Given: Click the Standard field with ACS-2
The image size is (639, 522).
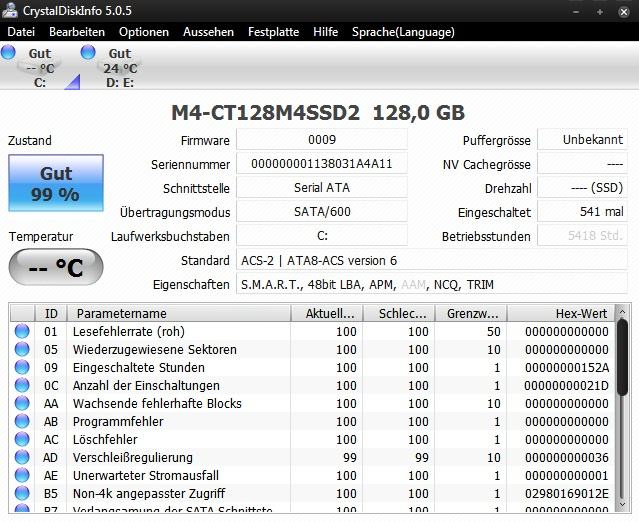Looking at the screenshot, I should coord(432,260).
